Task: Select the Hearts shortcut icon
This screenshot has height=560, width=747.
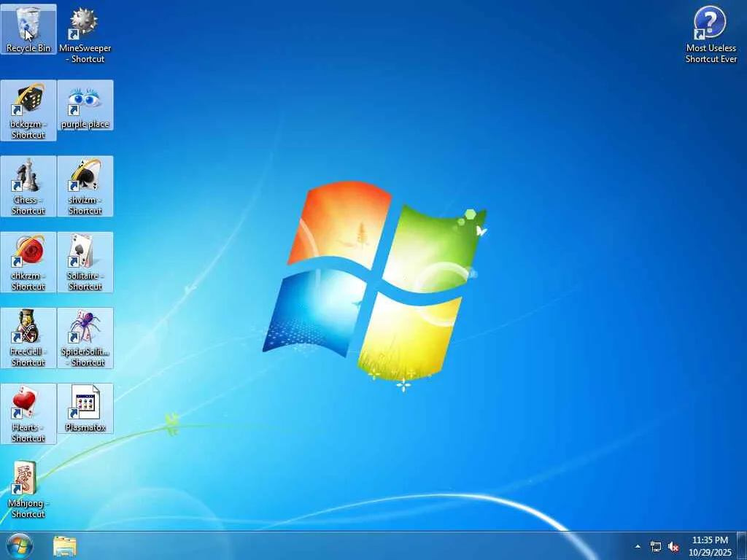Action: pyautogui.click(x=28, y=414)
